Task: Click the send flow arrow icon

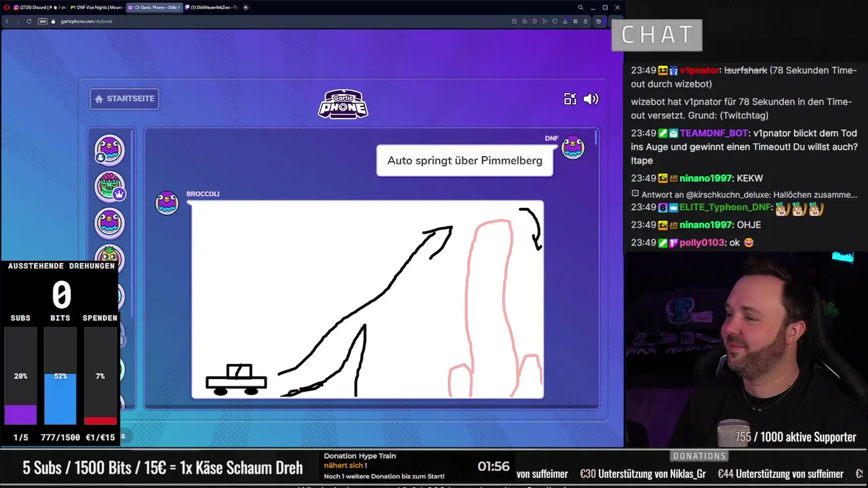Action: [x=545, y=21]
